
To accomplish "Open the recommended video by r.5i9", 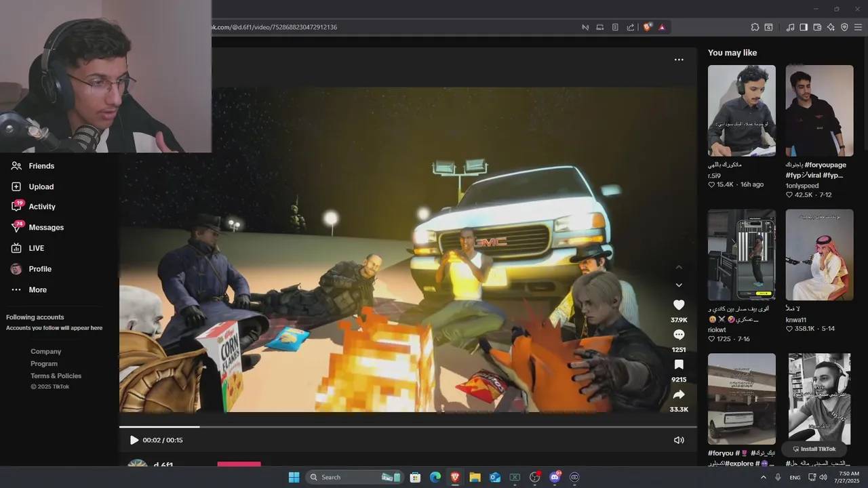I will [x=742, y=110].
